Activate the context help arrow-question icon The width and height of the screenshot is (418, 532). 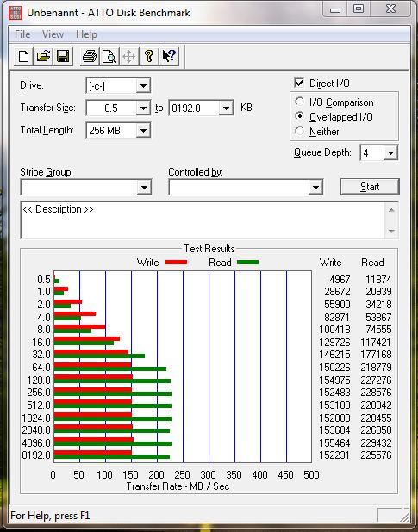[169, 56]
